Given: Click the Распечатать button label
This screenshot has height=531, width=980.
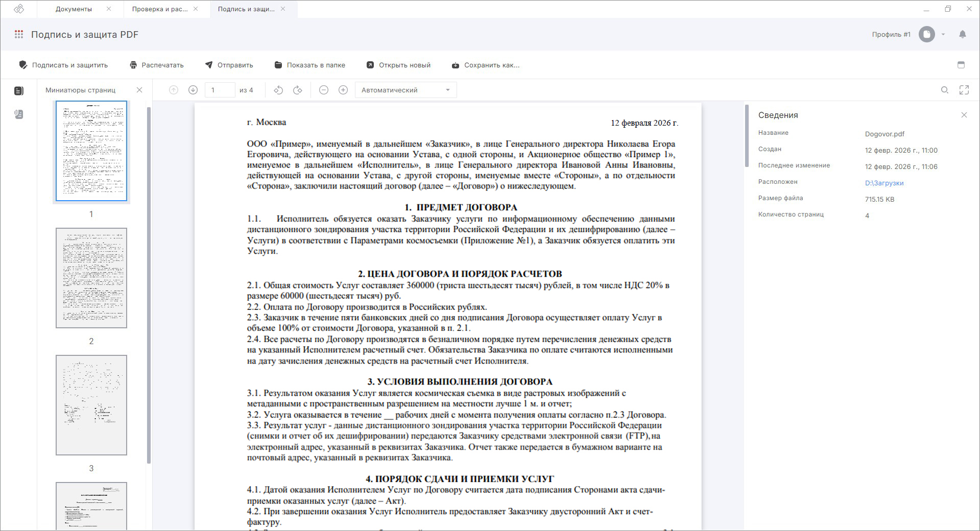Looking at the screenshot, I should 163,65.
